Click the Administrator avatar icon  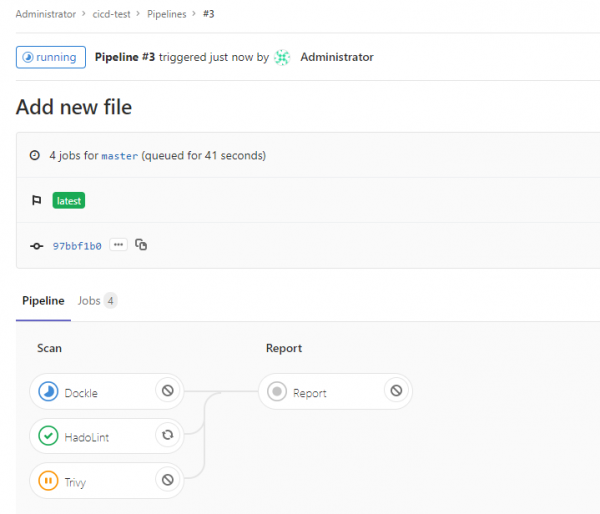(283, 57)
